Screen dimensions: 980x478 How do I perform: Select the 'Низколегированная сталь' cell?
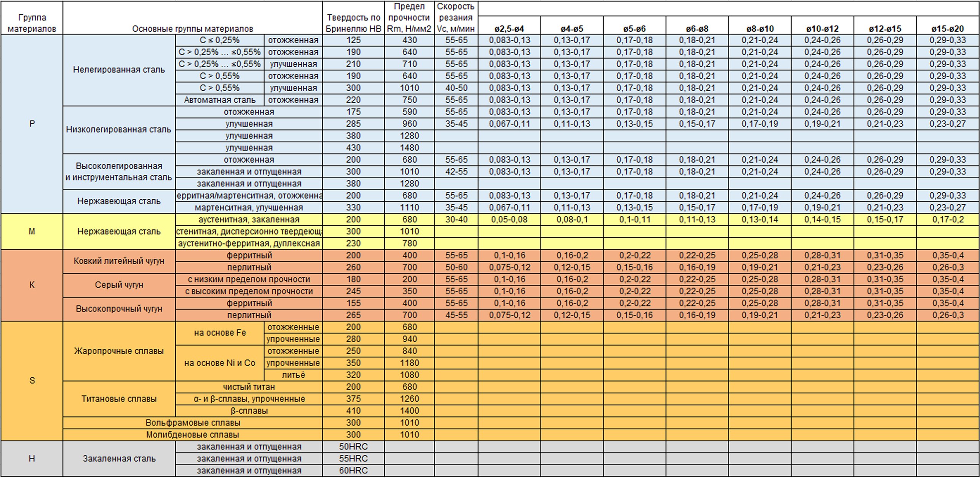point(119,129)
